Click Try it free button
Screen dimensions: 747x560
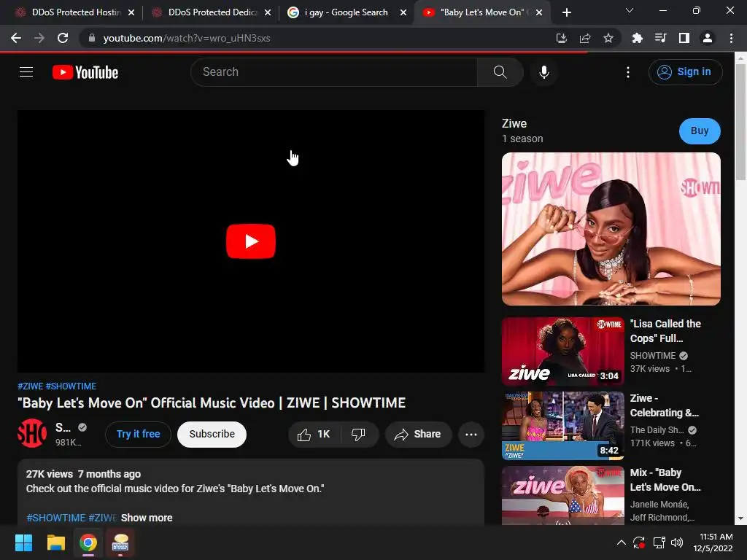point(138,435)
